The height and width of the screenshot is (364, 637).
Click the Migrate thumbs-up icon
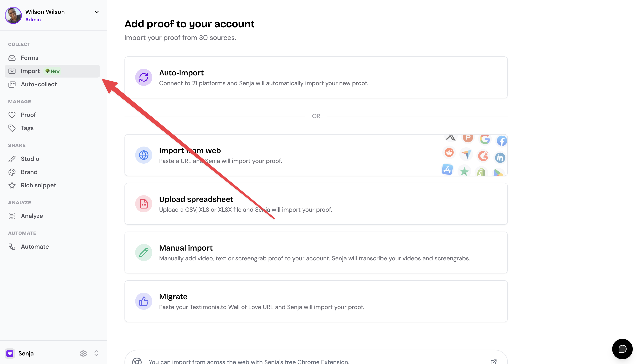point(144,301)
